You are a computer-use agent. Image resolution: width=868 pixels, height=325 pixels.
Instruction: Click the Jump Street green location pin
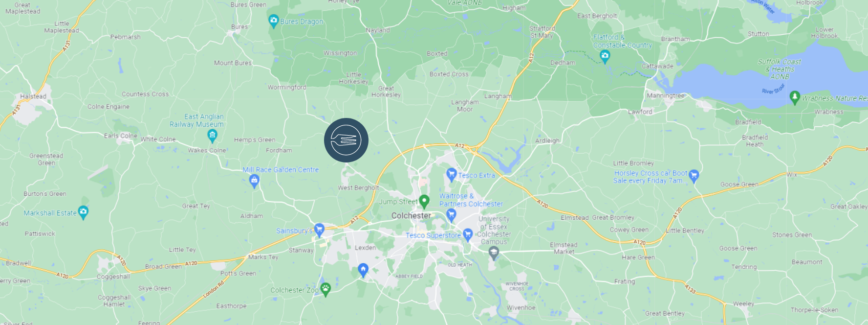(424, 201)
